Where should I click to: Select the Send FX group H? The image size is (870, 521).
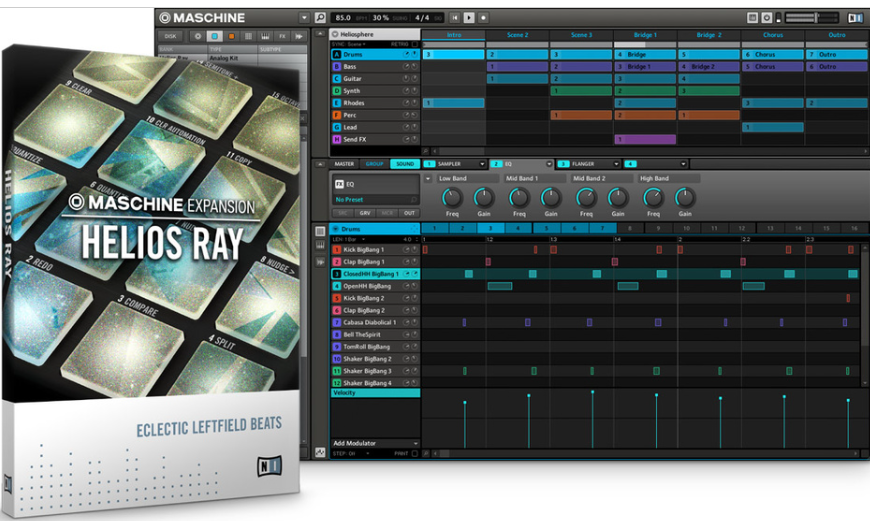[375, 139]
